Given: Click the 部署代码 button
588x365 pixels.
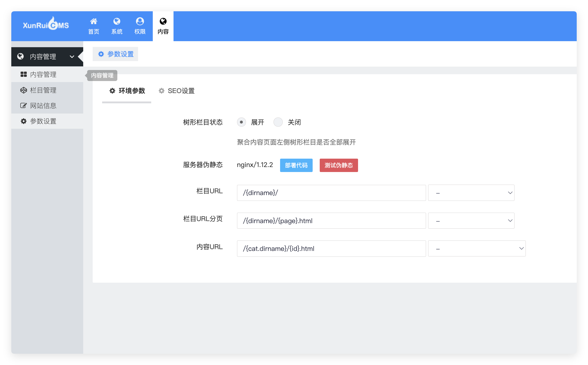Looking at the screenshot, I should pos(296,165).
